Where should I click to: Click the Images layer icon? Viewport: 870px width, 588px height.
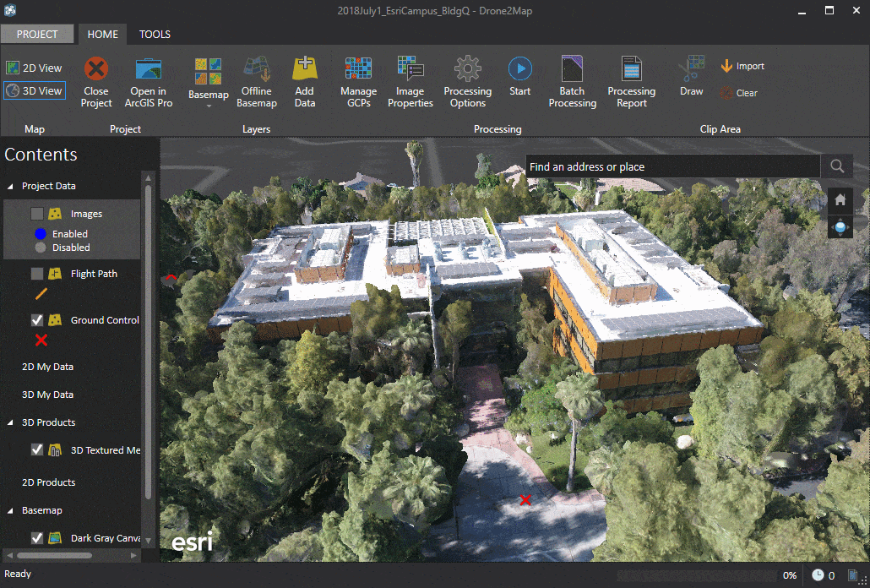[x=54, y=214]
